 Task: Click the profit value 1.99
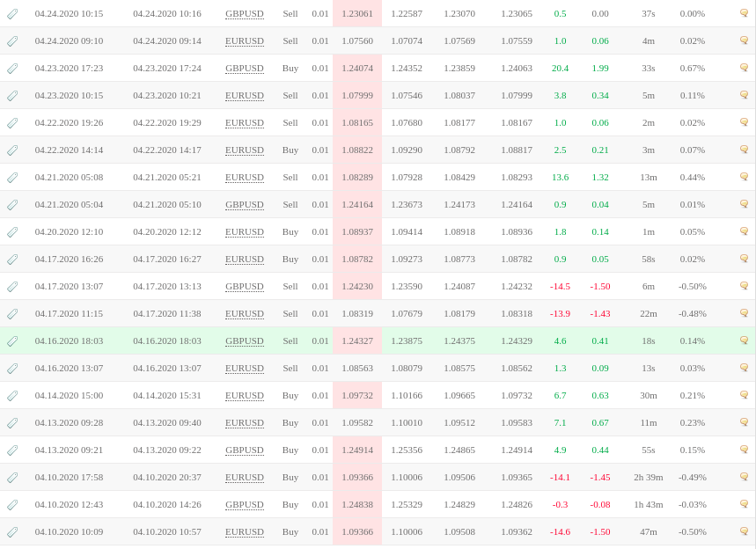(600, 68)
